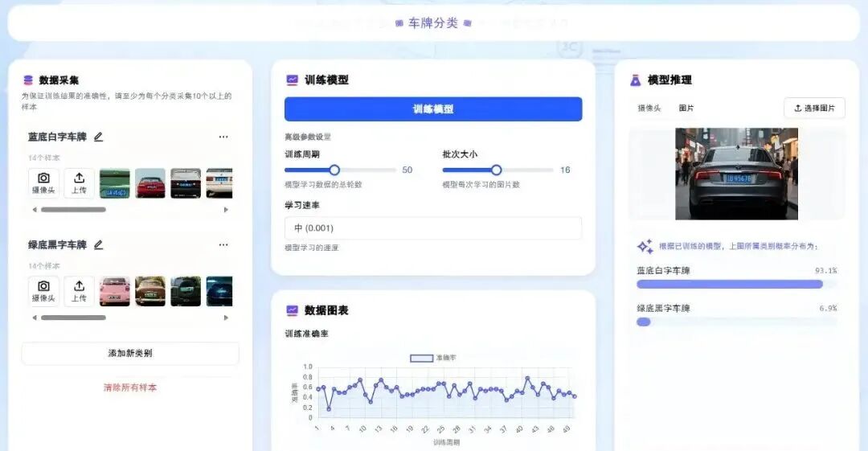Click upload icon for 绿底黑字车牌 class
868x451 pixels.
79,291
